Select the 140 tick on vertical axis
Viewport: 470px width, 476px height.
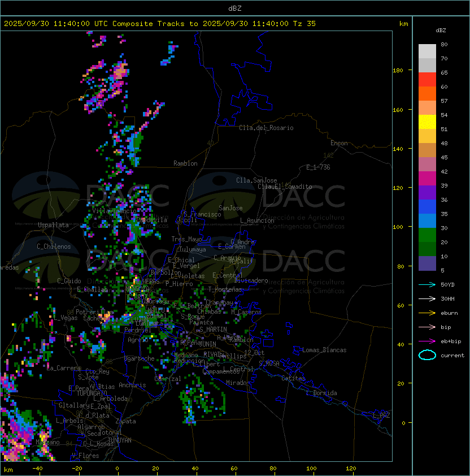[398, 149]
